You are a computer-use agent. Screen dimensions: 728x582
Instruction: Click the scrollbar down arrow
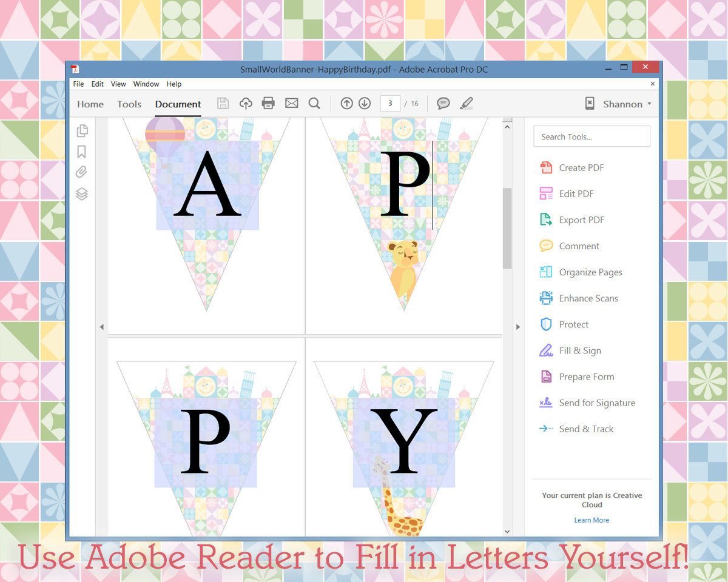[507, 532]
